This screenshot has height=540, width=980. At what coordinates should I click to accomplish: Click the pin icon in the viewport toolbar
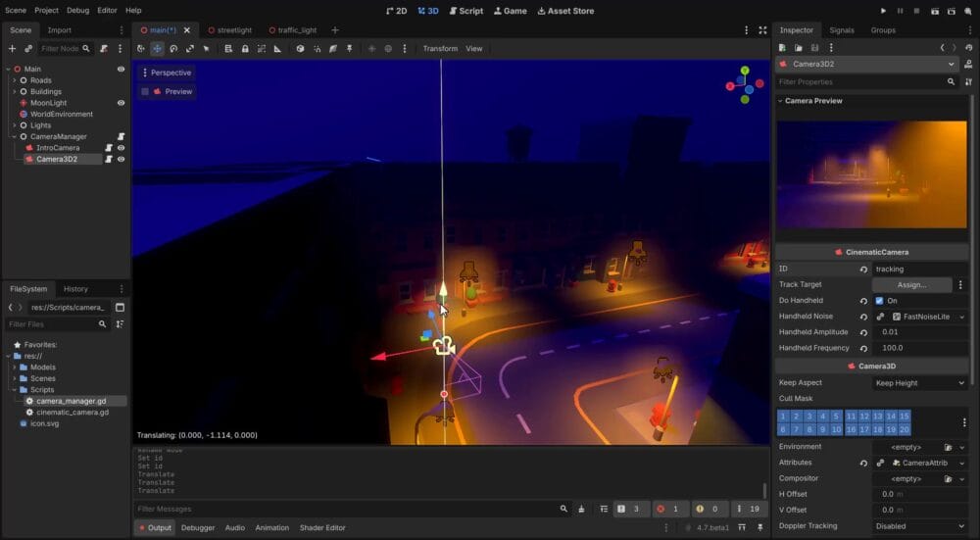pos(350,49)
